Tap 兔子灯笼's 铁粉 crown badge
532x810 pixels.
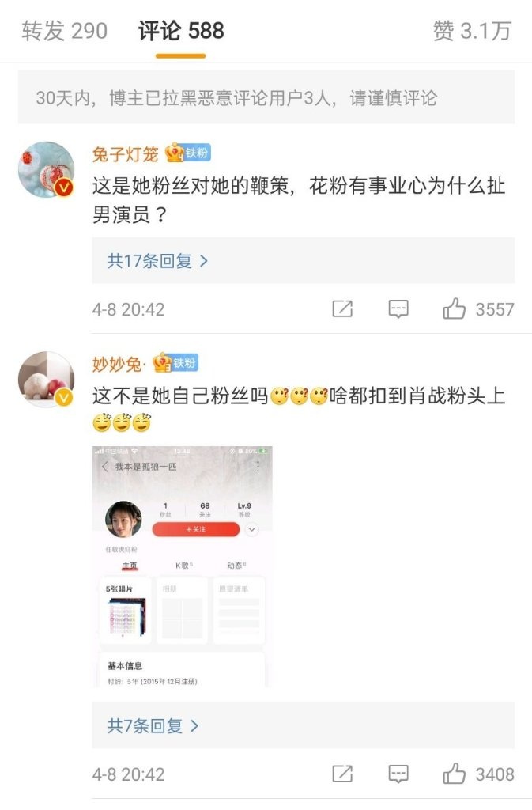click(x=188, y=153)
